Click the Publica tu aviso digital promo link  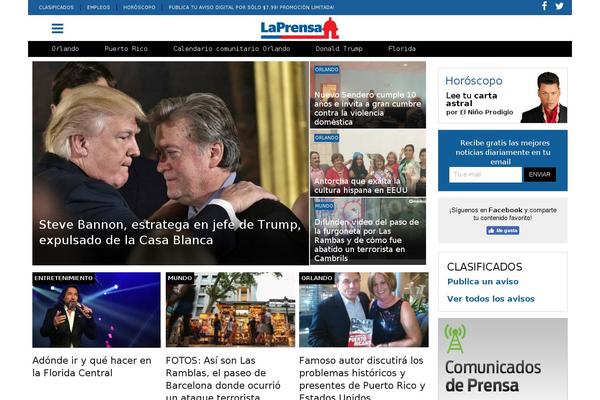click(251, 7)
